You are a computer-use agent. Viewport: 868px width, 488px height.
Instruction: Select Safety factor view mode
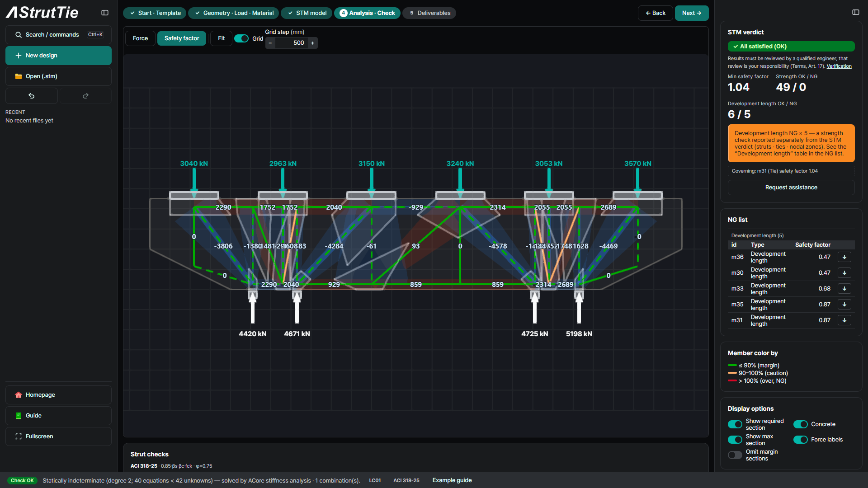click(x=182, y=38)
